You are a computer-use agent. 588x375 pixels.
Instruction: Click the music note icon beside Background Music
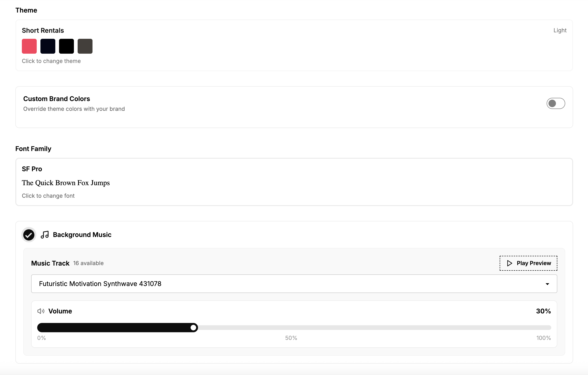point(45,235)
